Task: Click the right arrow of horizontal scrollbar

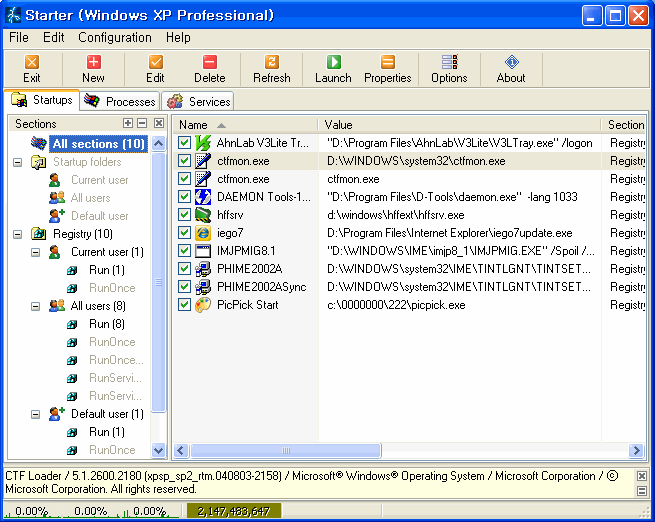Action: [x=636, y=451]
